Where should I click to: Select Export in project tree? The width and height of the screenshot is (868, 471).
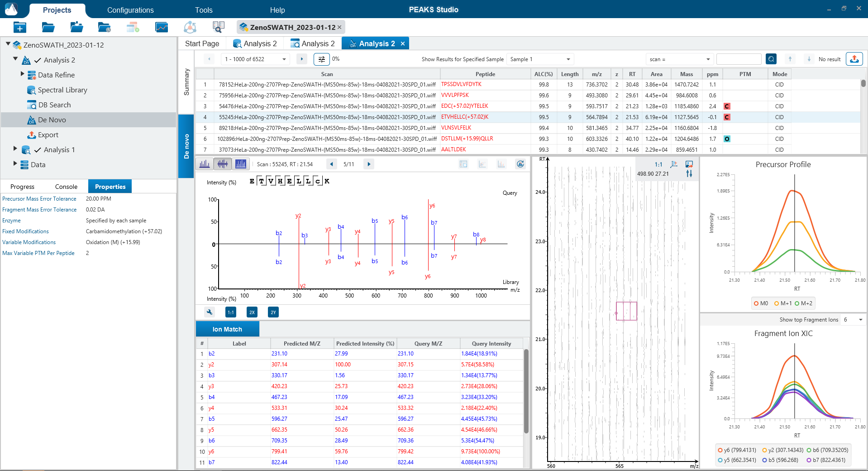coord(48,135)
